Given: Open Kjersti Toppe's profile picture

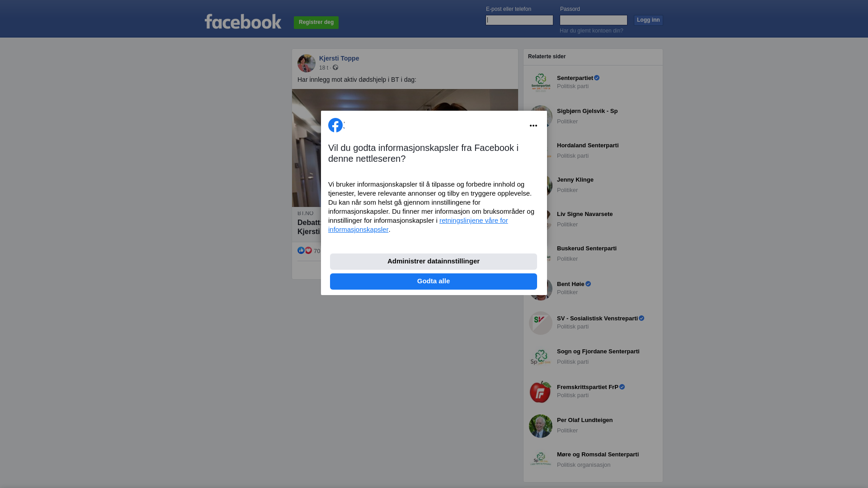Looking at the screenshot, I should click(307, 63).
